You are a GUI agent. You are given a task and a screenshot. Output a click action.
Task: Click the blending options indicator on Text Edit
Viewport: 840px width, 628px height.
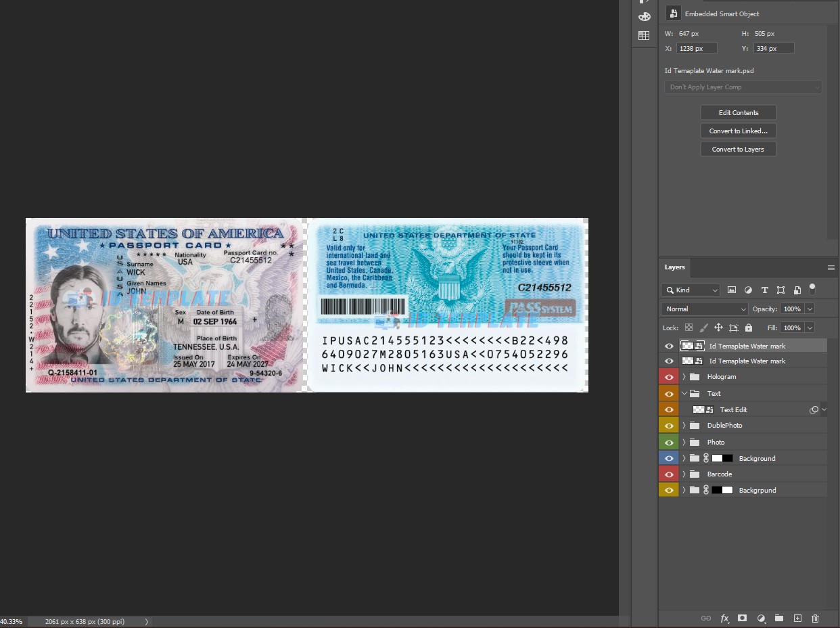coord(814,410)
